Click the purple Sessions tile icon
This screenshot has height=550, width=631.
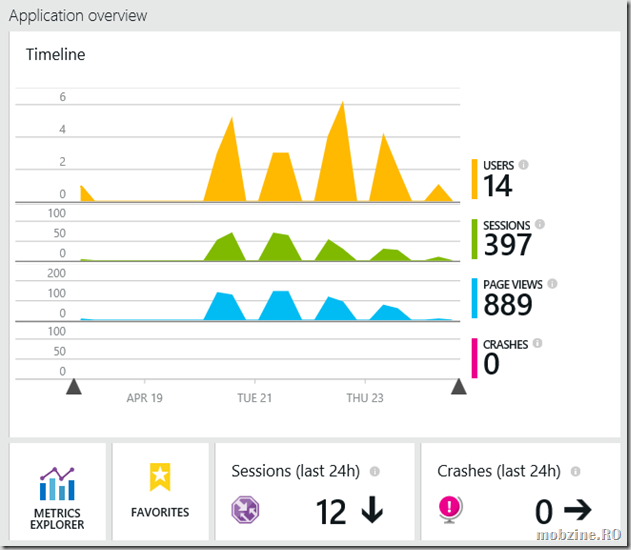(246, 510)
